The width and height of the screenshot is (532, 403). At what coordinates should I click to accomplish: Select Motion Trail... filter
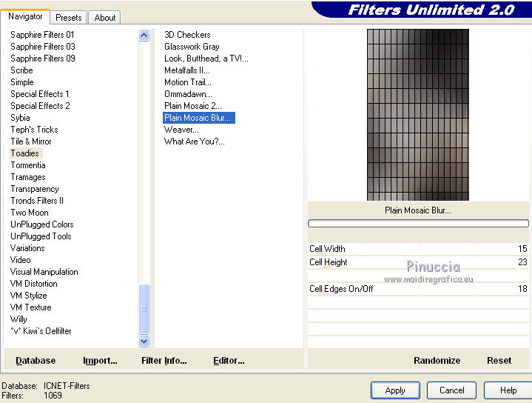(188, 82)
